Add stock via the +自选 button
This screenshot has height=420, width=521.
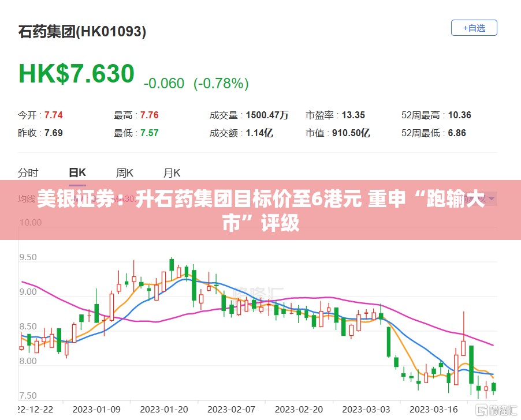(474, 28)
